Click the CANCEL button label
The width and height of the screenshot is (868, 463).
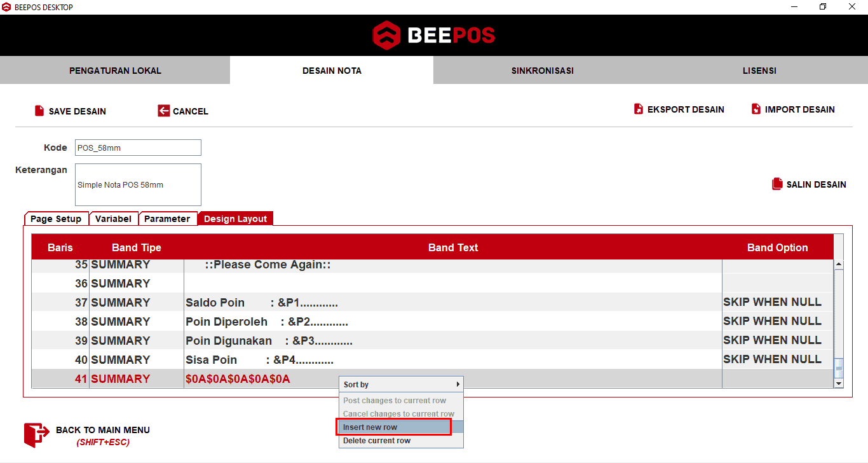(191, 111)
